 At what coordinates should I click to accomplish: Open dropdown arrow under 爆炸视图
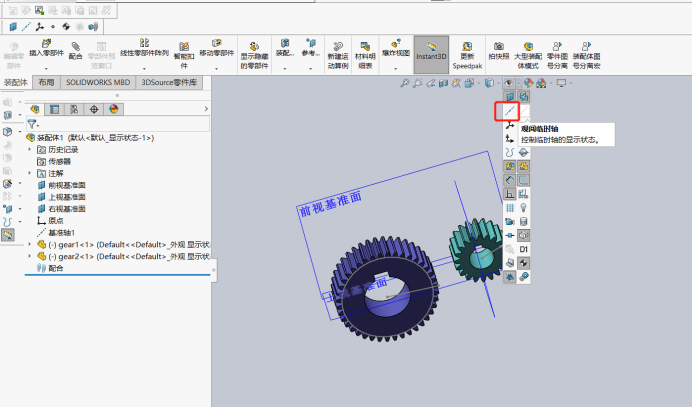[396, 68]
